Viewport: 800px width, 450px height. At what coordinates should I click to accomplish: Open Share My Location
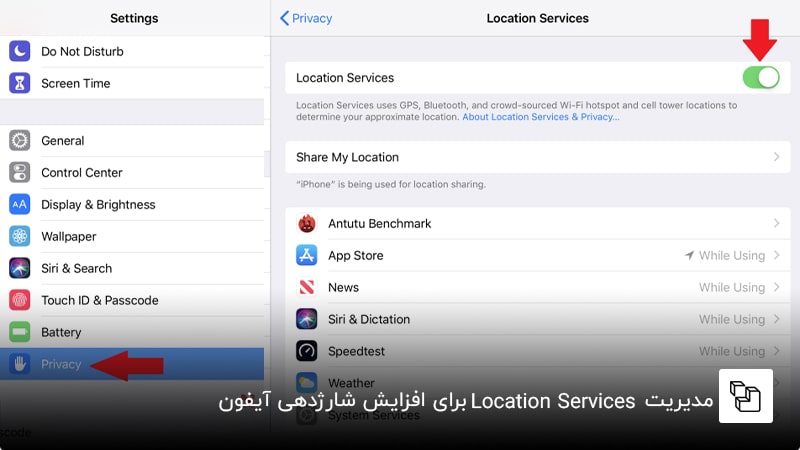coord(537,157)
